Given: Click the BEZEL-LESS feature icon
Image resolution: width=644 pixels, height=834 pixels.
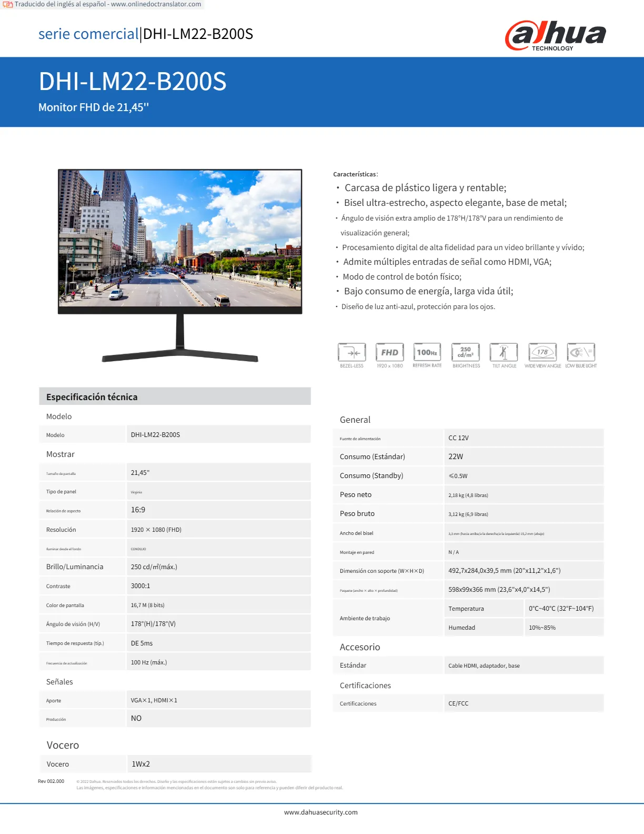Looking at the screenshot, I should click(351, 355).
